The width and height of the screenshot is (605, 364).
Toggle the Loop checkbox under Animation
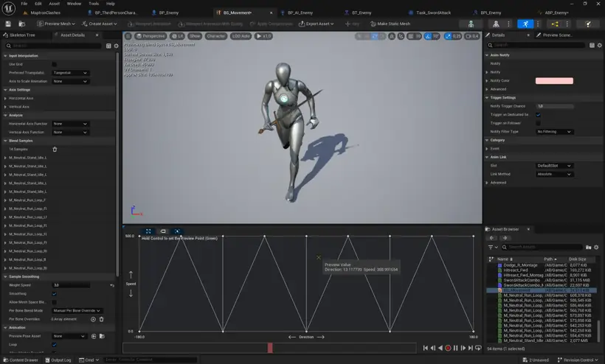point(54,345)
